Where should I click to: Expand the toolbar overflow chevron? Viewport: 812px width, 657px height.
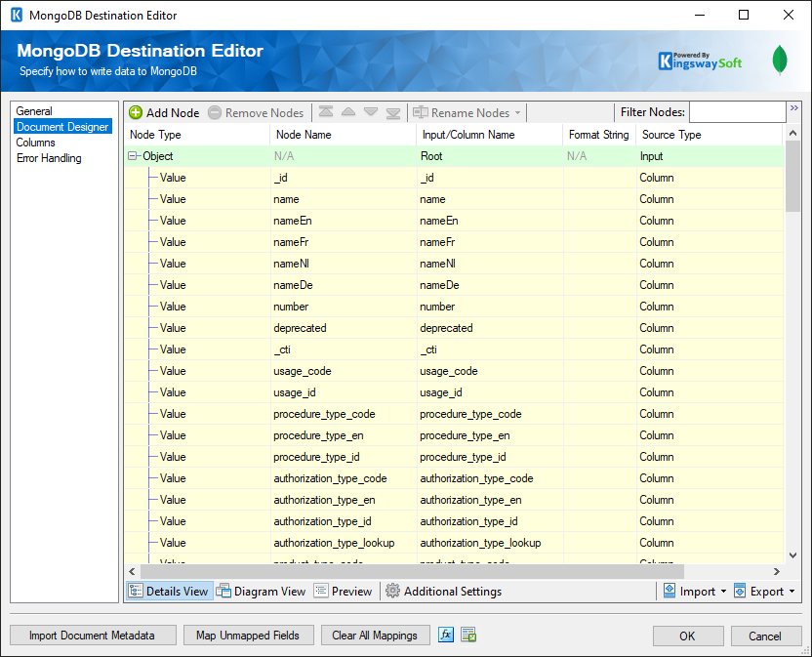coord(794,108)
